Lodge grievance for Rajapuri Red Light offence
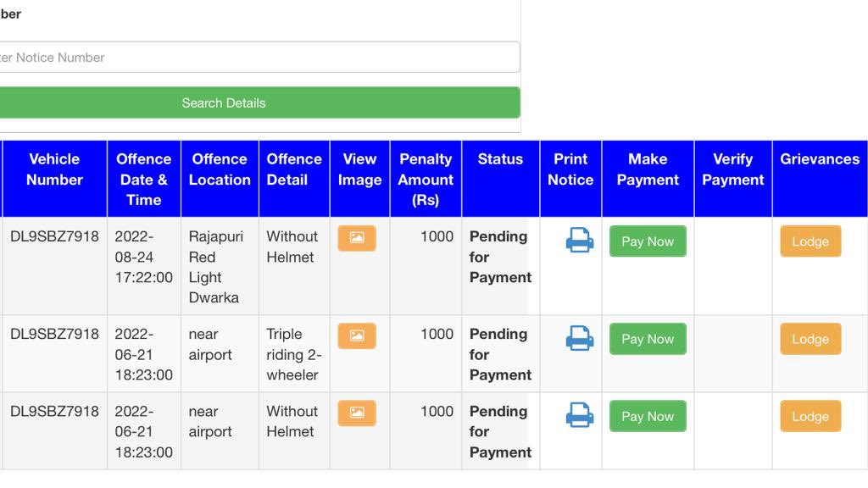The width and height of the screenshot is (868, 488). coord(810,241)
